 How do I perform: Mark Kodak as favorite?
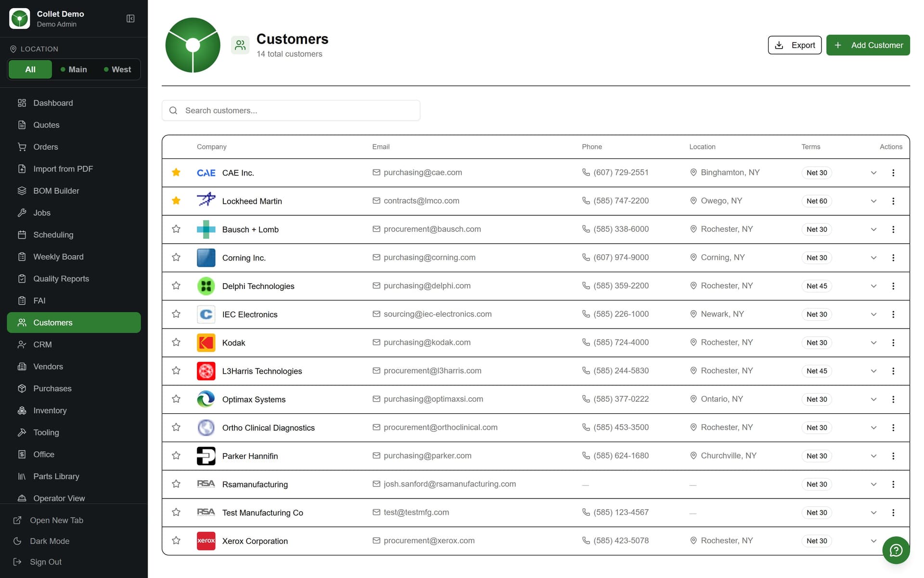176,342
